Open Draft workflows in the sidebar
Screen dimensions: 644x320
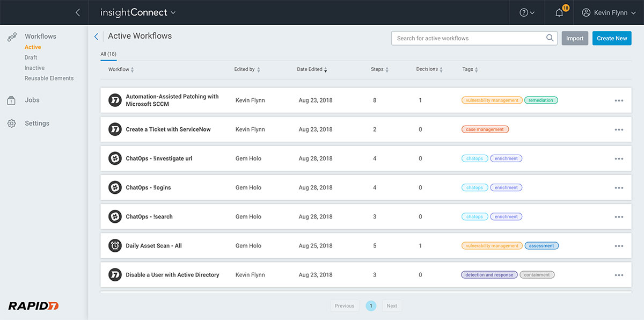[x=31, y=57]
